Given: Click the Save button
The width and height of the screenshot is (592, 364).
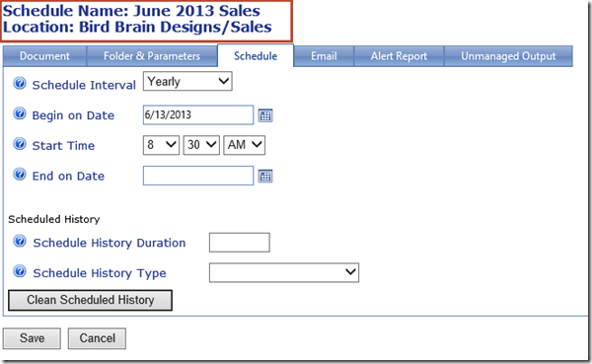Looking at the screenshot, I should coord(33,338).
